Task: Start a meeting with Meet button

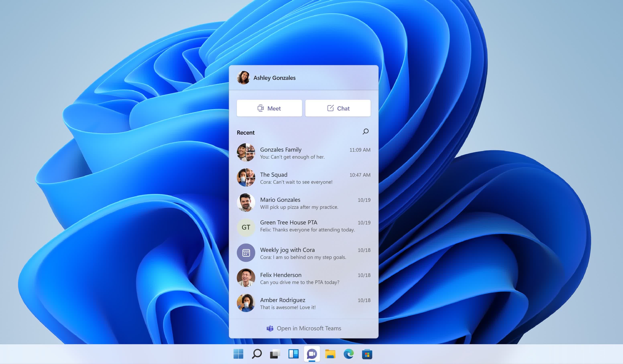Action: (269, 108)
